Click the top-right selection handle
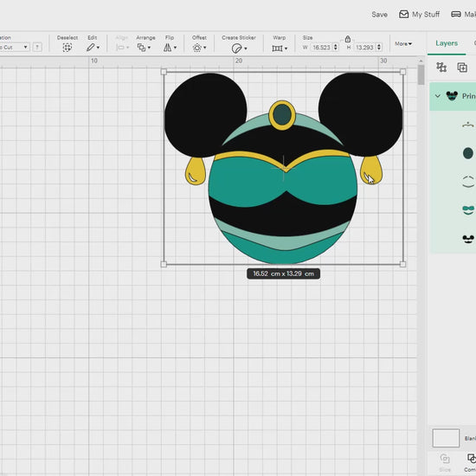 coord(402,72)
